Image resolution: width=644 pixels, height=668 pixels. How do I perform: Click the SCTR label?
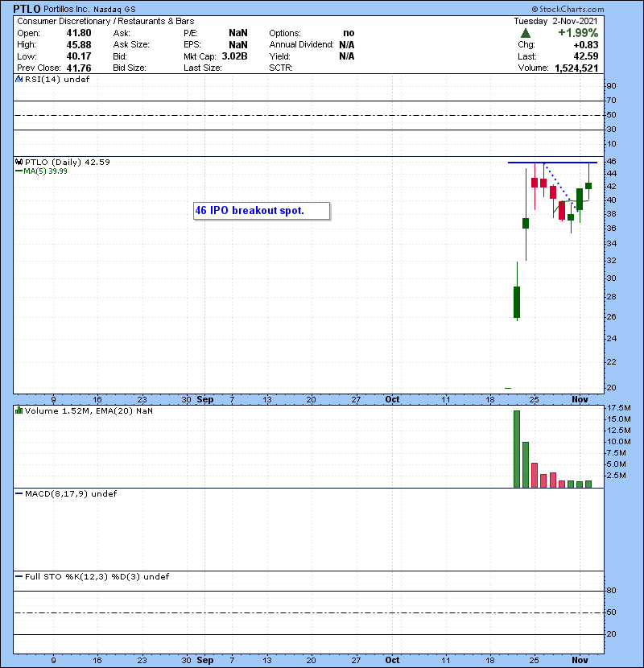(x=281, y=68)
